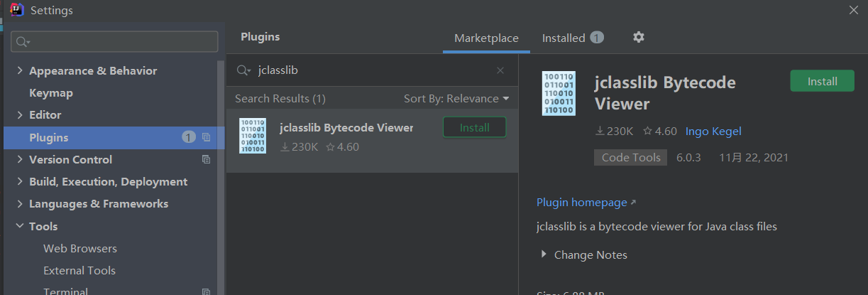This screenshot has width=868, height=295.
Task: Expand Build, Execution, Deployment node
Action: click(x=19, y=181)
